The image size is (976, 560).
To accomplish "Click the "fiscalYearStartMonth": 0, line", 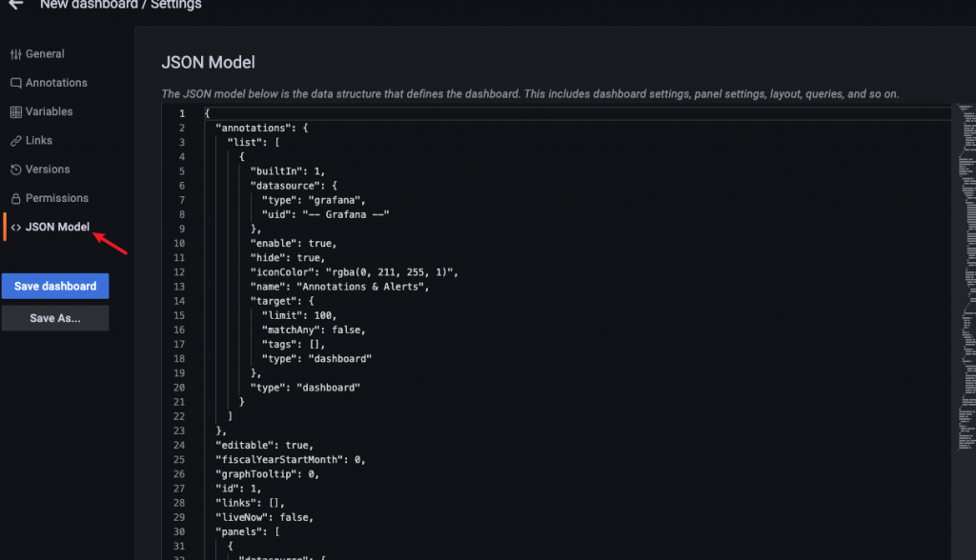I will tap(291, 459).
